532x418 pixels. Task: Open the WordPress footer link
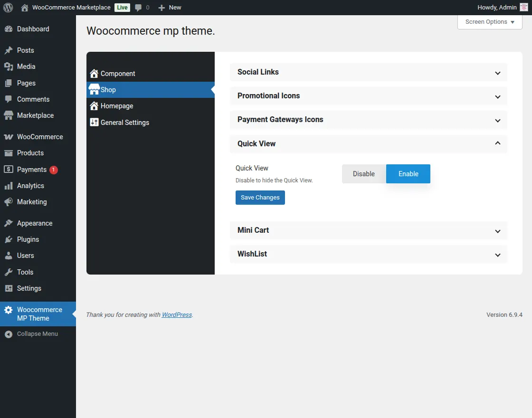pyautogui.click(x=177, y=315)
